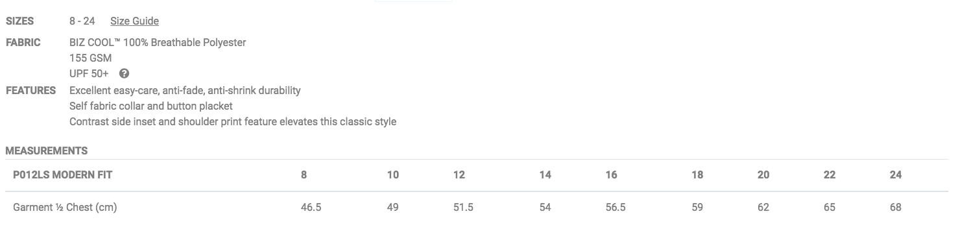The image size is (980, 242).
Task: Select the size 14 column header
Action: tap(545, 175)
